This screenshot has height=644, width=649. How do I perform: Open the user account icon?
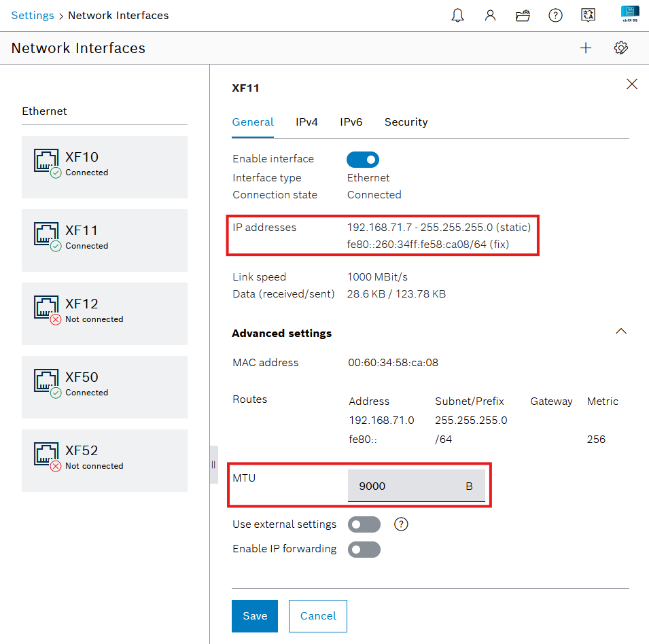point(490,16)
